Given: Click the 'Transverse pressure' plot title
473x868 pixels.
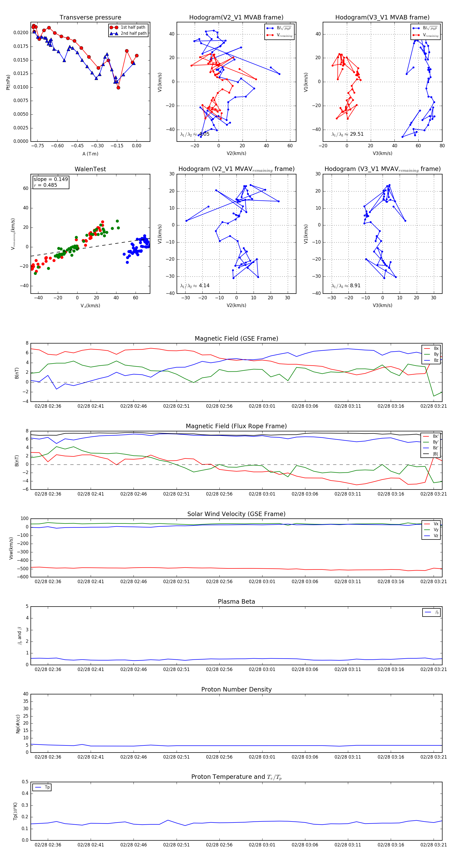Looking at the screenshot, I should pyautogui.click(x=90, y=18).
